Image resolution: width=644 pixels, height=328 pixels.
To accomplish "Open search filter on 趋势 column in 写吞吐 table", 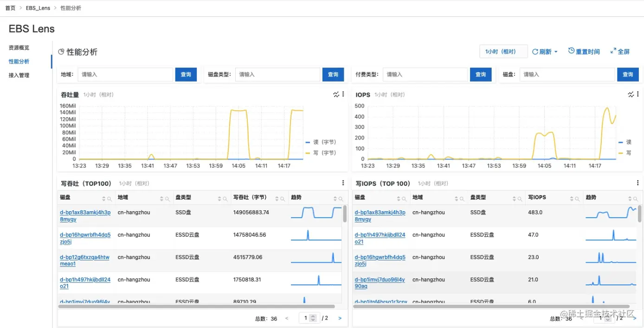I will pos(341,199).
